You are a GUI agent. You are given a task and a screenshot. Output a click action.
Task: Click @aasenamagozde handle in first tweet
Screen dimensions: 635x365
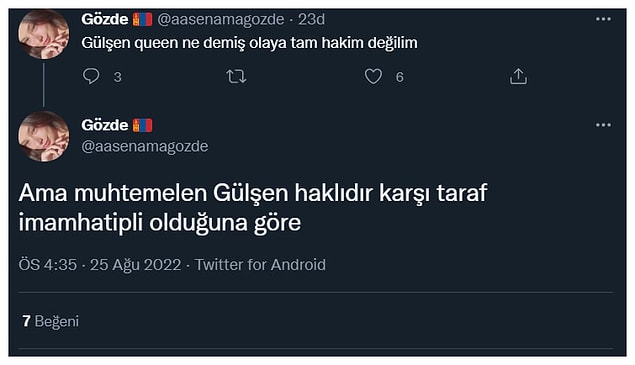point(221,19)
